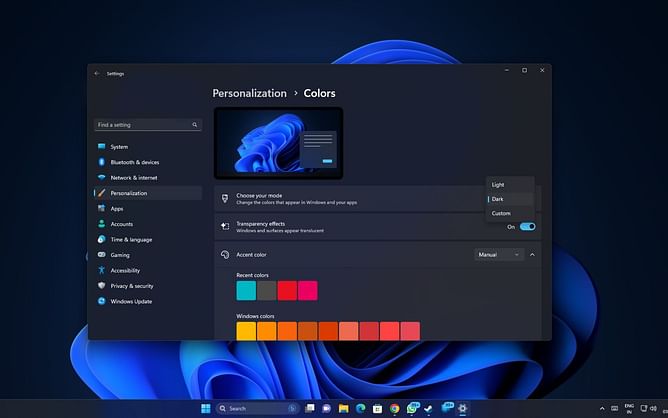Open Steam from the taskbar

428,408
